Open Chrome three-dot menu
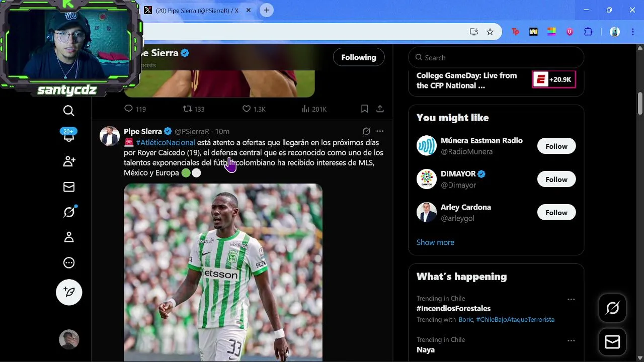644x362 pixels. [x=632, y=32]
